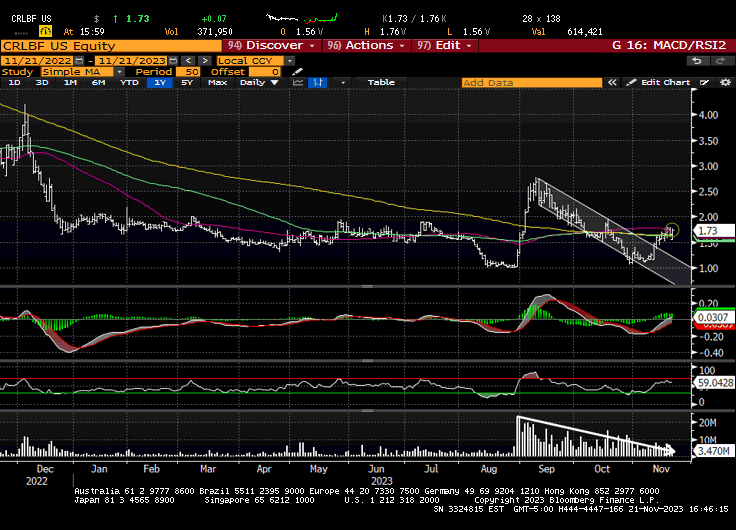The height and width of the screenshot is (530, 736).
Task: Collapse panel with double chevron icon
Action: 612,83
